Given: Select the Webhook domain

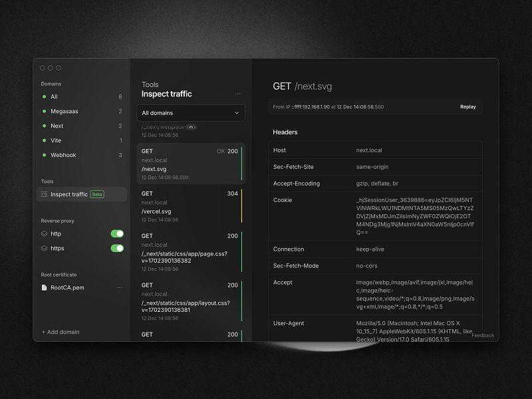Looking at the screenshot, I should pyautogui.click(x=81, y=155).
